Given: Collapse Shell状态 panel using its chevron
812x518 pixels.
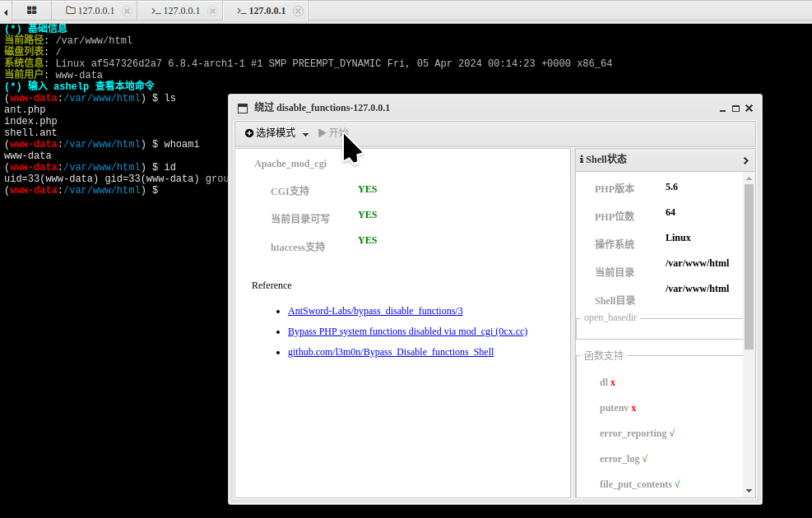Looking at the screenshot, I should point(745,160).
